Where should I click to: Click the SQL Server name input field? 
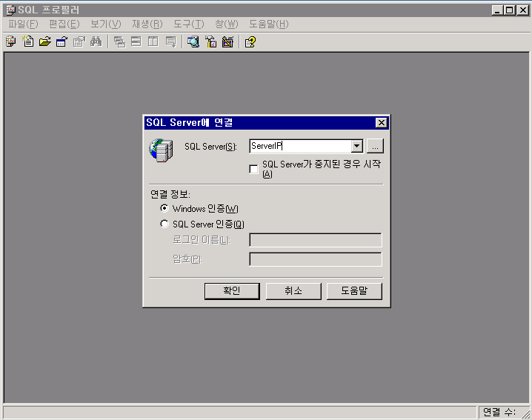point(301,146)
